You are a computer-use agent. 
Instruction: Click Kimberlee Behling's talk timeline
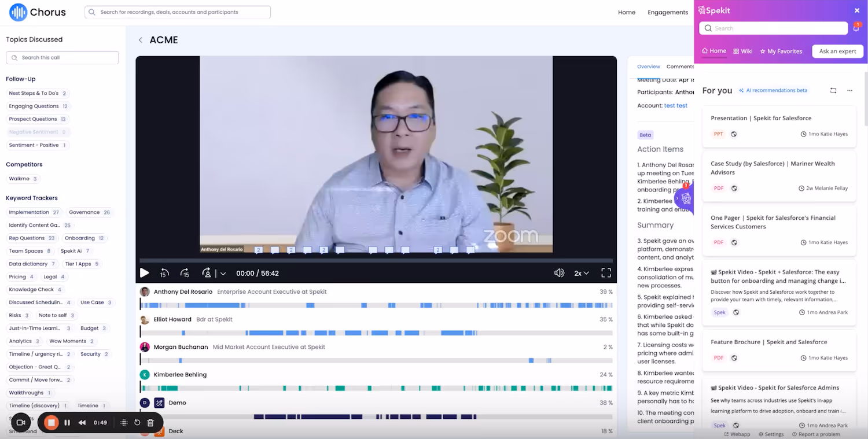point(376,388)
